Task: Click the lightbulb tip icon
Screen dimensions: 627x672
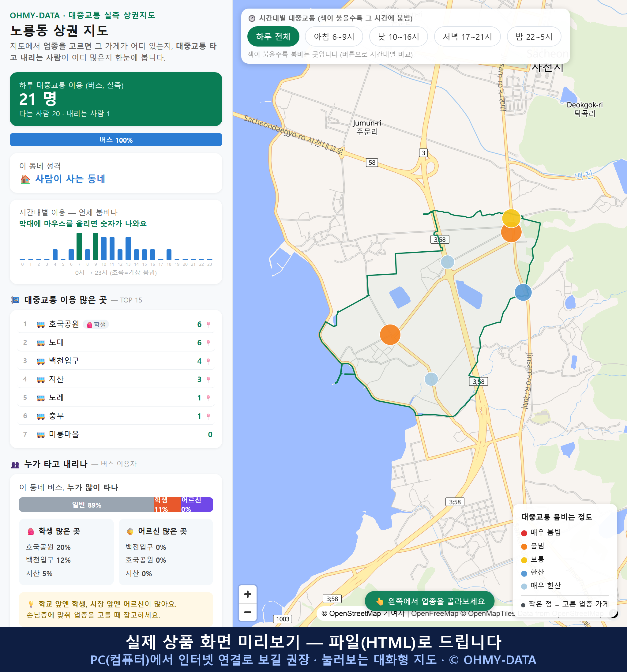Action: click(31, 604)
